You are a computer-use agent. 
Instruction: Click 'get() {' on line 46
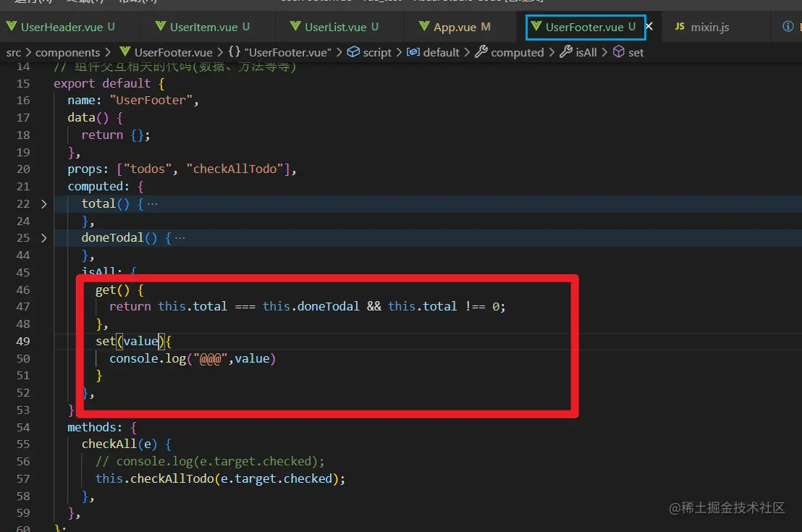coord(119,290)
